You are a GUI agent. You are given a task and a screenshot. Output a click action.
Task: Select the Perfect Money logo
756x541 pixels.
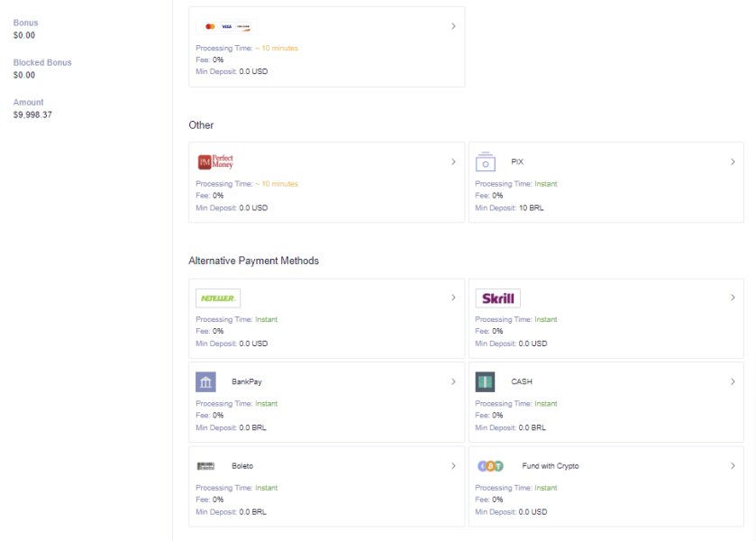[215, 162]
